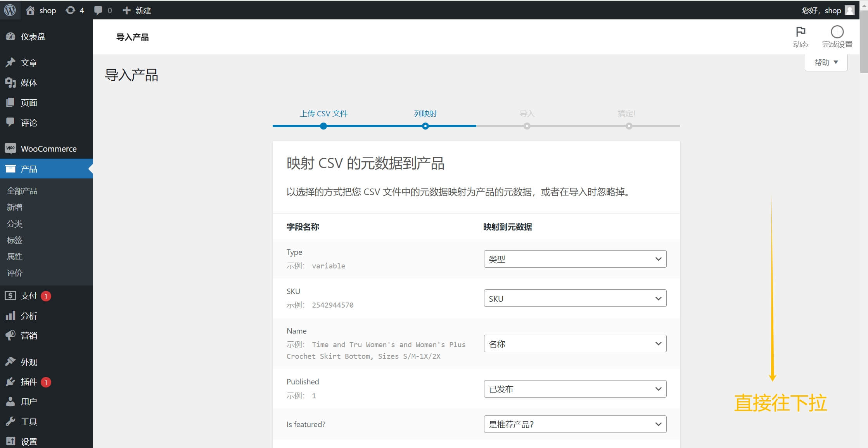Click the 仪表盘 dashboard icon
The width and height of the screenshot is (868, 448).
[x=10, y=36]
